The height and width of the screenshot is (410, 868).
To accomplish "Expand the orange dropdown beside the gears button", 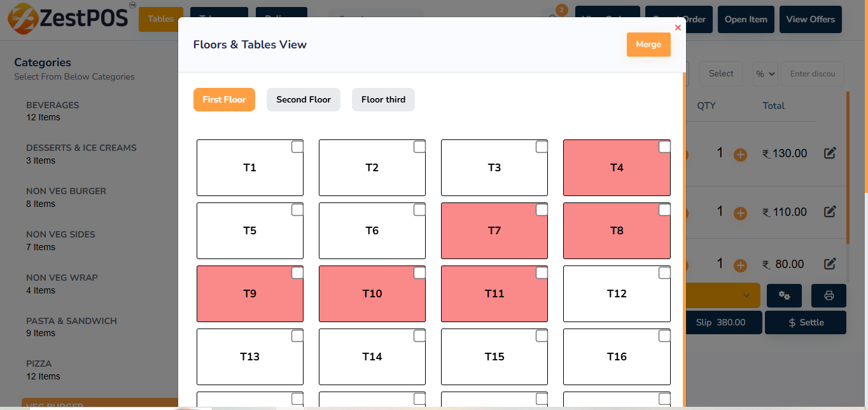I will click(747, 295).
